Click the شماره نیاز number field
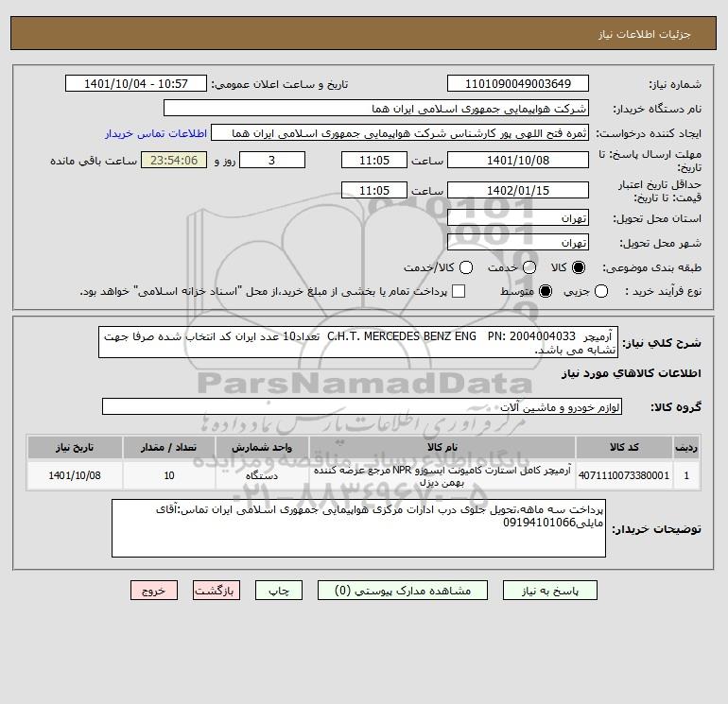Image resolution: width=728 pixels, height=704 pixels. click(518, 84)
